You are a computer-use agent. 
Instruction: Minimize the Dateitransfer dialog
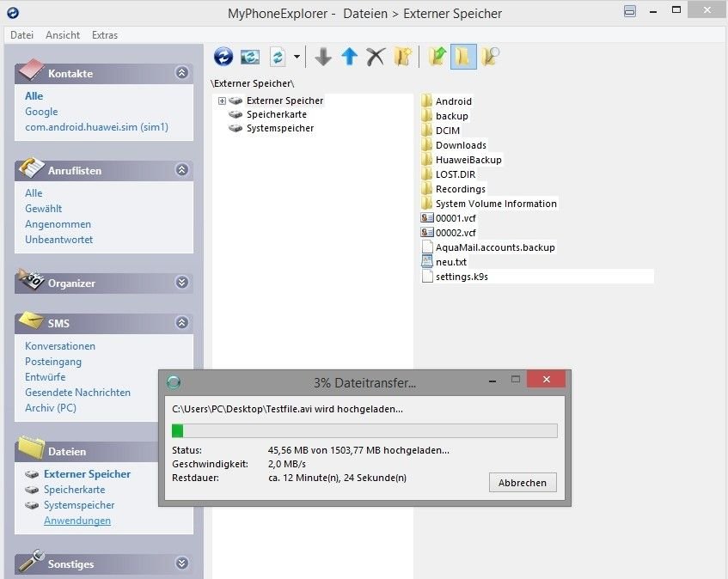pyautogui.click(x=492, y=381)
